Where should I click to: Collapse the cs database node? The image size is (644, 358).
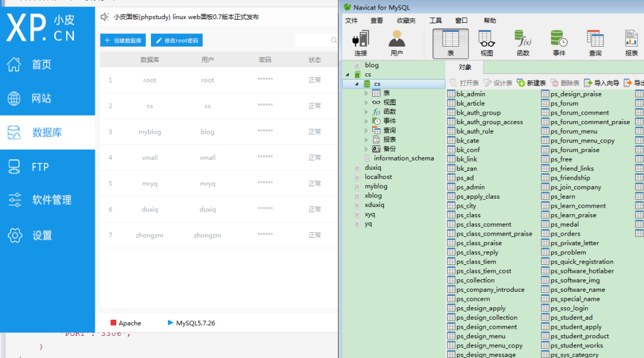tap(357, 84)
